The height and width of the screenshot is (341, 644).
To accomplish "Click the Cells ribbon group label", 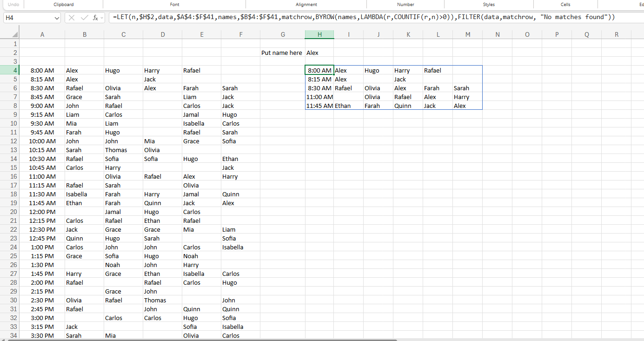I will coord(565,4).
